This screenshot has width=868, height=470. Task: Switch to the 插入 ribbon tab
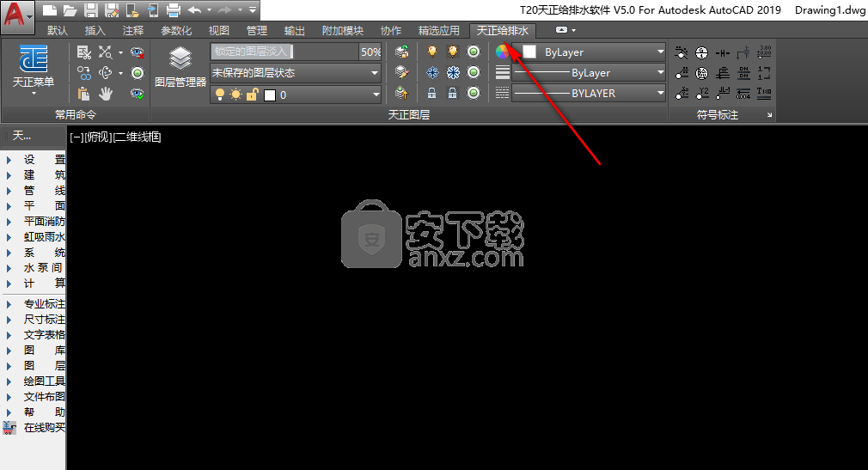95,30
